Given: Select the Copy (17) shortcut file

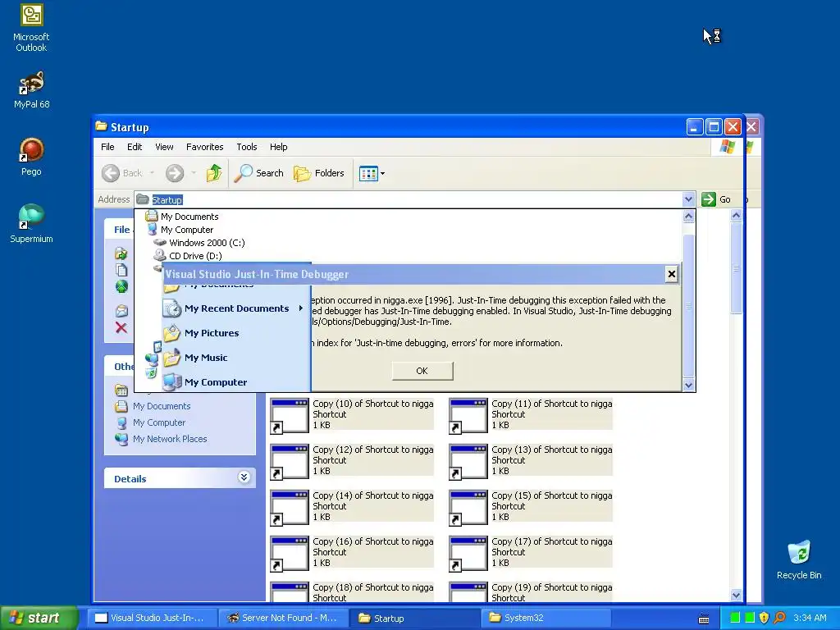Looking at the screenshot, I should (x=531, y=552).
